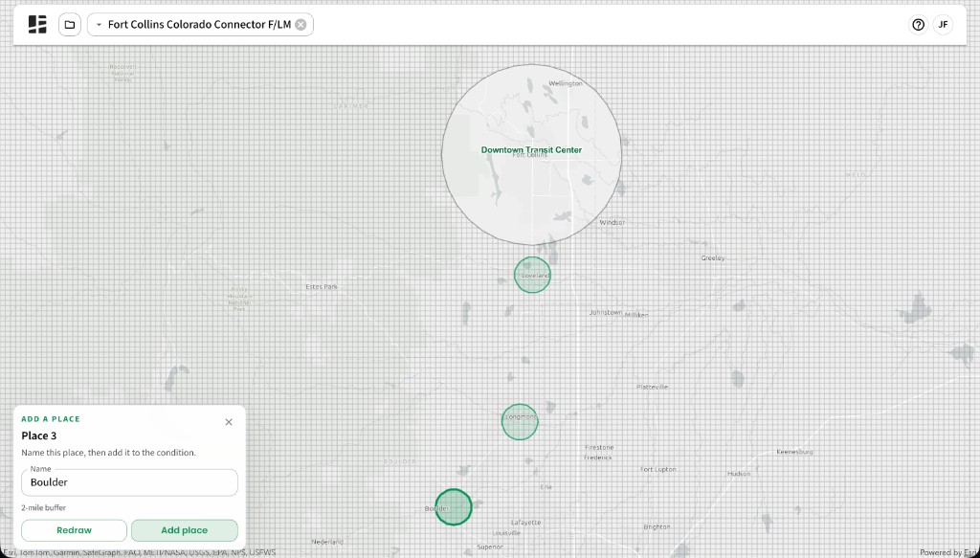This screenshot has height=558, width=980.
Task: Click the Add place button
Action: 185,530
